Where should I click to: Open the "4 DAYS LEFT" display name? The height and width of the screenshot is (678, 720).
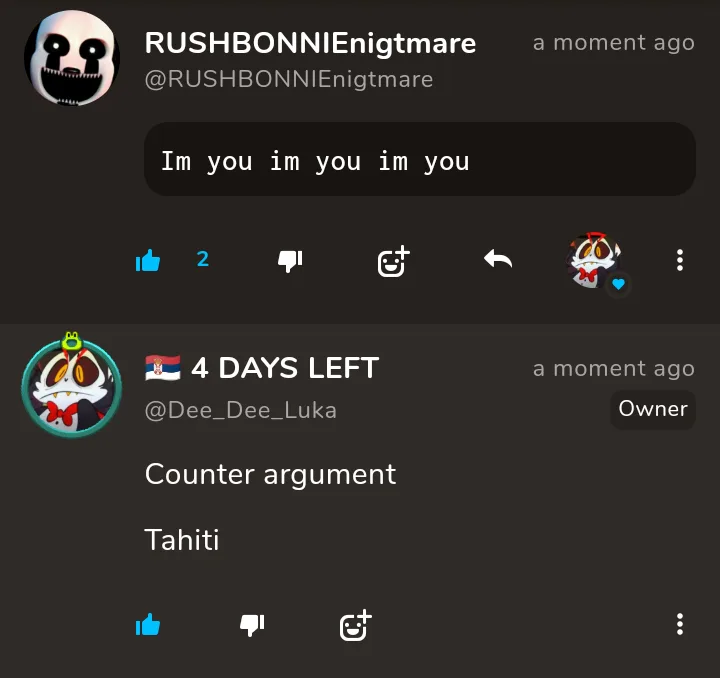[285, 368]
